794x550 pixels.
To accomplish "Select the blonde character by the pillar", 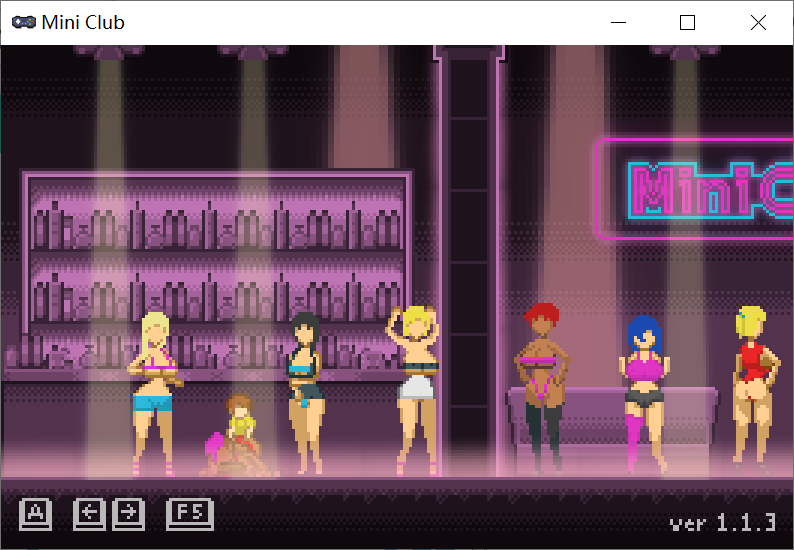I will tap(414, 385).
